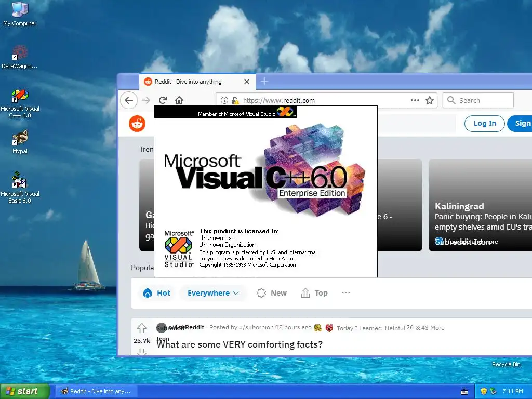This screenshot has width=532, height=399.
Task: Open the Kaliningrad trending card
Action: pos(480,205)
